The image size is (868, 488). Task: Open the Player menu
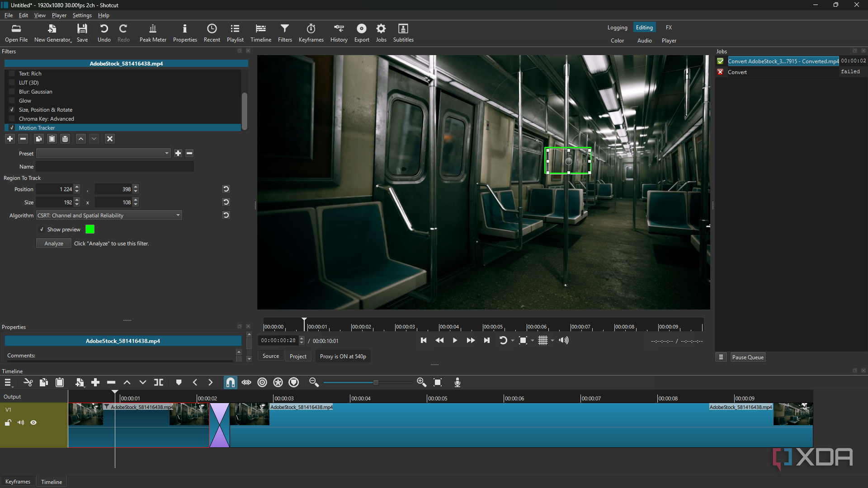pyautogui.click(x=59, y=15)
